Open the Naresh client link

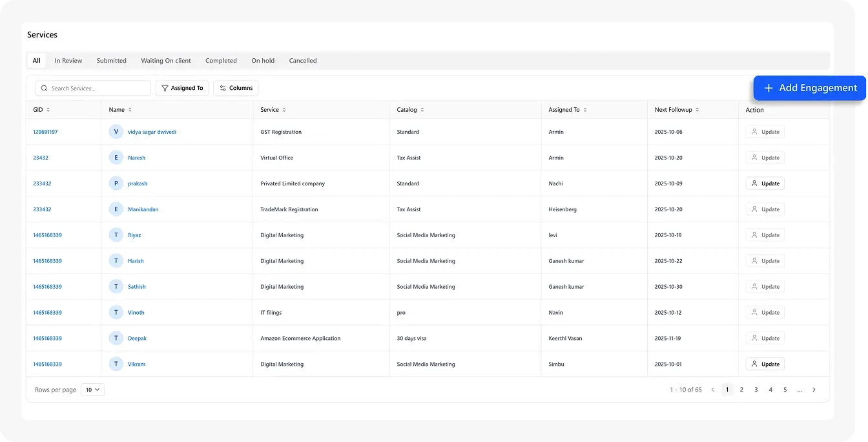click(x=136, y=158)
